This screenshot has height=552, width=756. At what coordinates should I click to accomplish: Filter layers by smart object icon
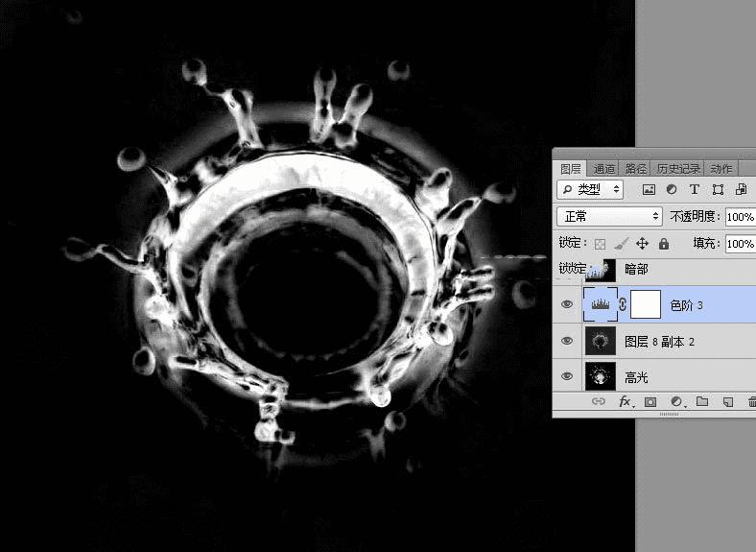tap(741, 190)
